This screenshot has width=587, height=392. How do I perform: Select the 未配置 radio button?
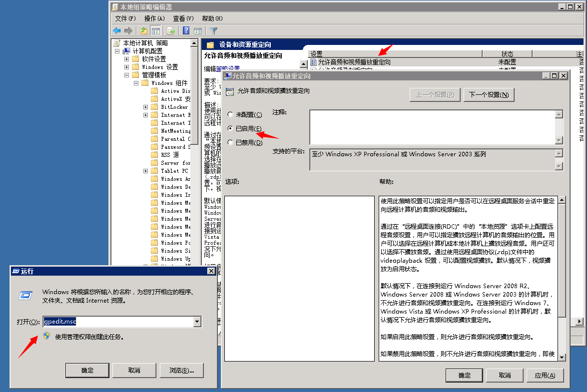(230, 115)
